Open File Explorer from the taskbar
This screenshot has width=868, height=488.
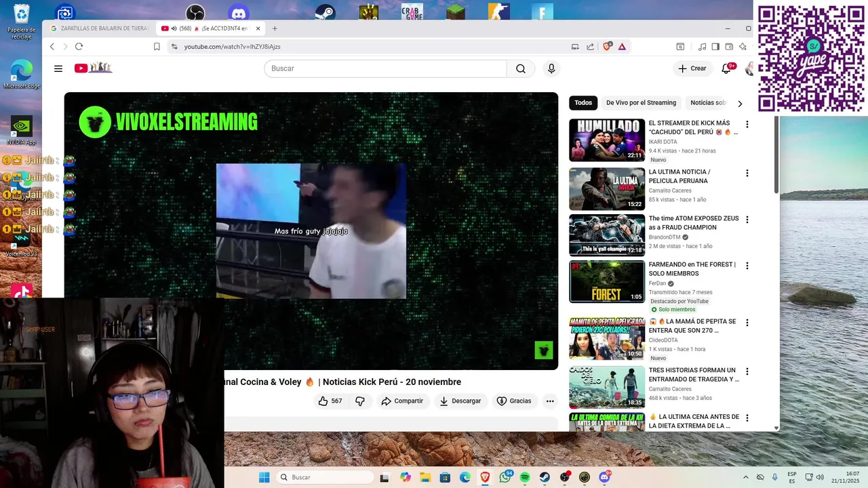pyautogui.click(x=425, y=477)
